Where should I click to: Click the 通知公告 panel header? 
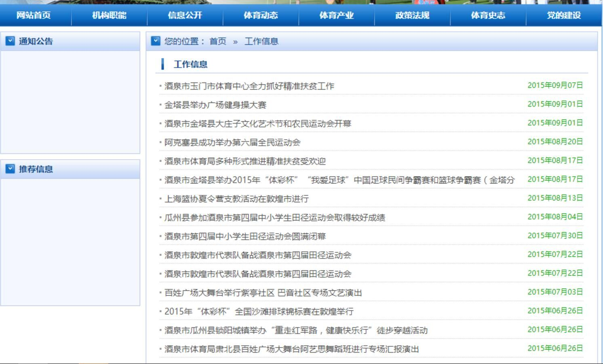click(x=36, y=41)
